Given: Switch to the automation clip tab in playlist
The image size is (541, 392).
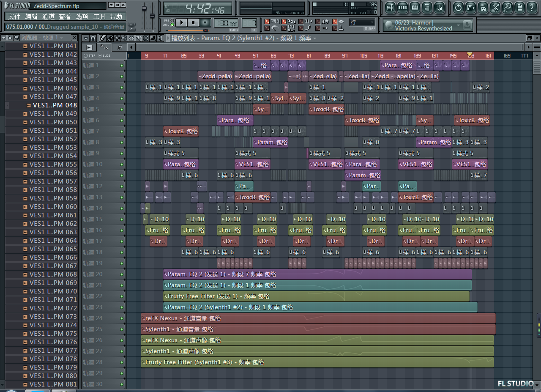Looking at the screenshot, I should (x=104, y=47).
